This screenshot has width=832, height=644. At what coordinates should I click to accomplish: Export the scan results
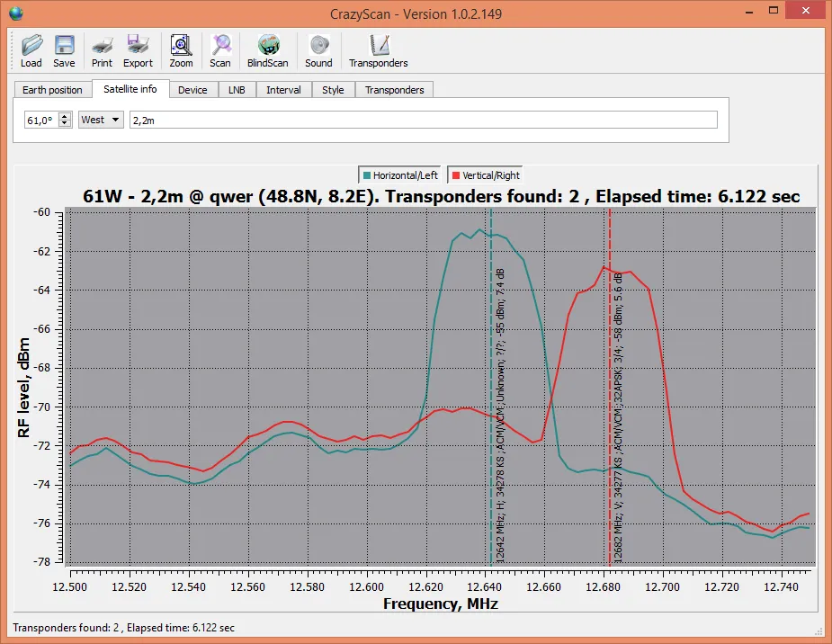click(x=138, y=50)
